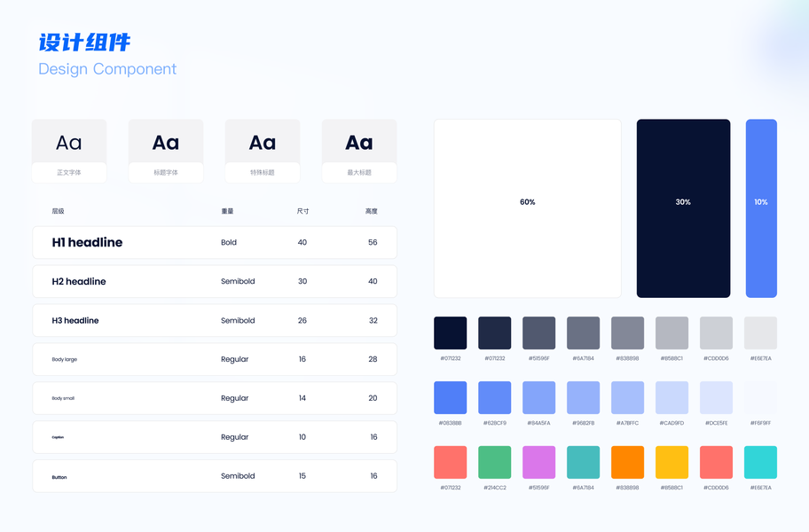809x532 pixels.
Task: Select the H2 headline text
Action: click(79, 281)
